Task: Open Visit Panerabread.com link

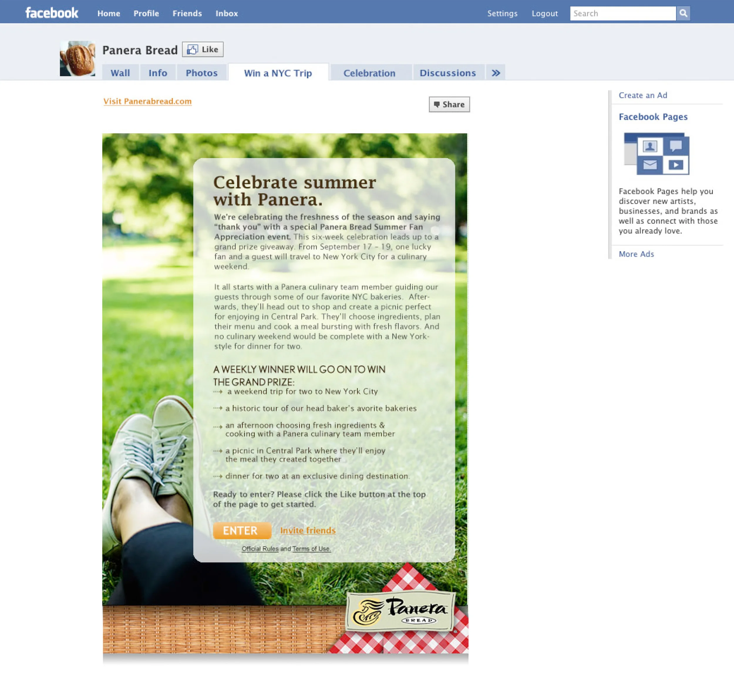Action: click(147, 101)
